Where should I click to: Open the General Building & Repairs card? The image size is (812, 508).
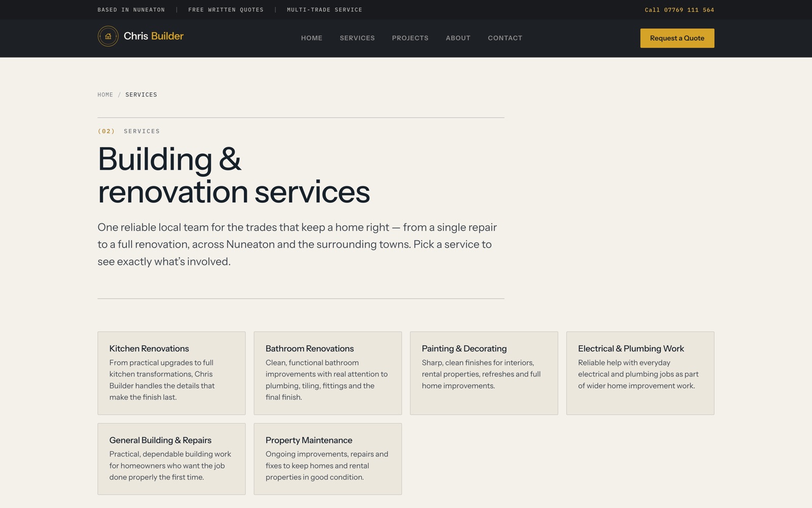(172, 459)
